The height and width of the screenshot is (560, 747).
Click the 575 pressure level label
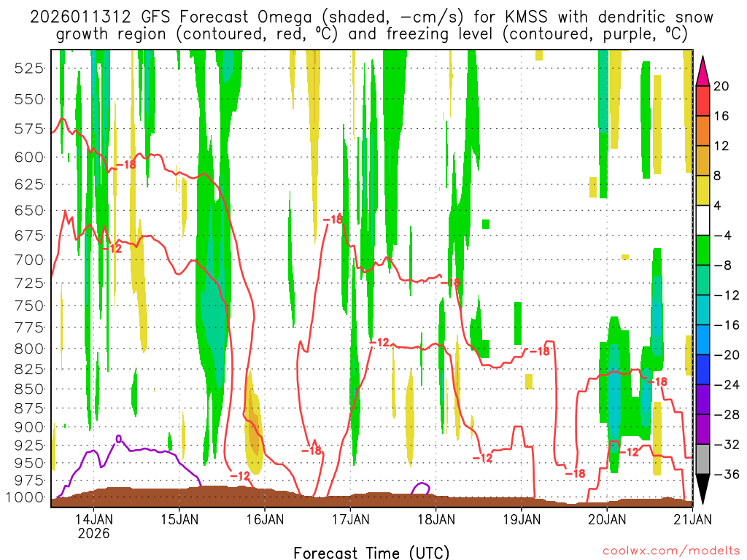[x=28, y=129]
